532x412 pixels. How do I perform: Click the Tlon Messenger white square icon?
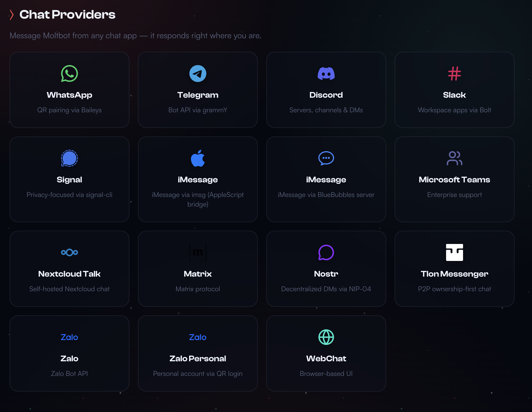[455, 252]
